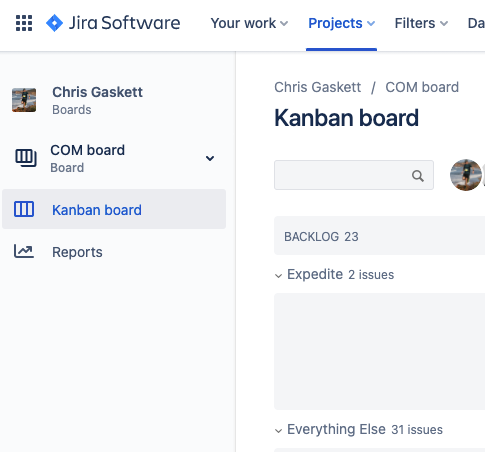The height and width of the screenshot is (452, 485).
Task: Filter by the user avatar beside search
Action: click(466, 175)
